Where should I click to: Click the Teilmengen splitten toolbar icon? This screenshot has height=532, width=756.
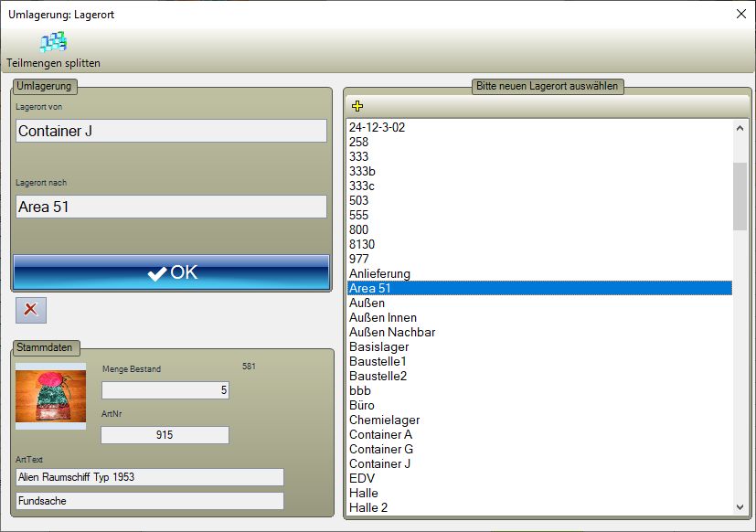tap(53, 43)
